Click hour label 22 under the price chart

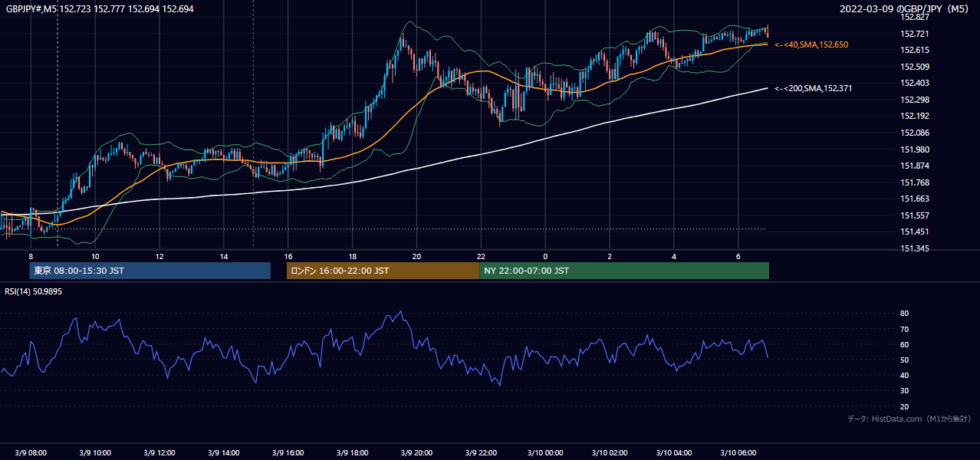pos(481,256)
